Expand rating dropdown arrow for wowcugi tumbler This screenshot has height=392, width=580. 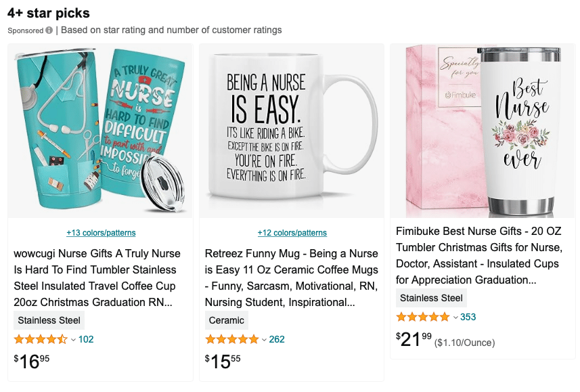point(73,340)
